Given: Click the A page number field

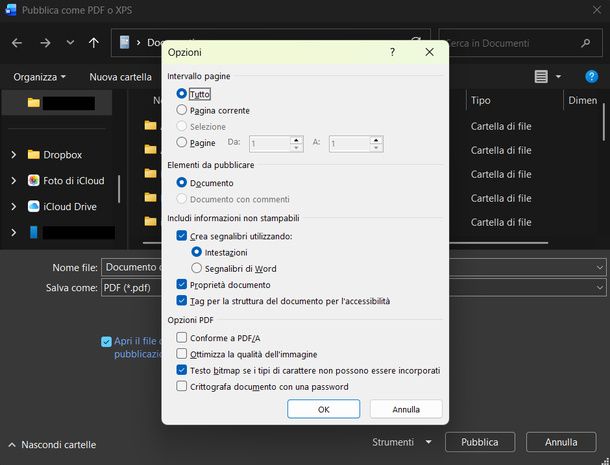Looking at the screenshot, I should (x=349, y=144).
